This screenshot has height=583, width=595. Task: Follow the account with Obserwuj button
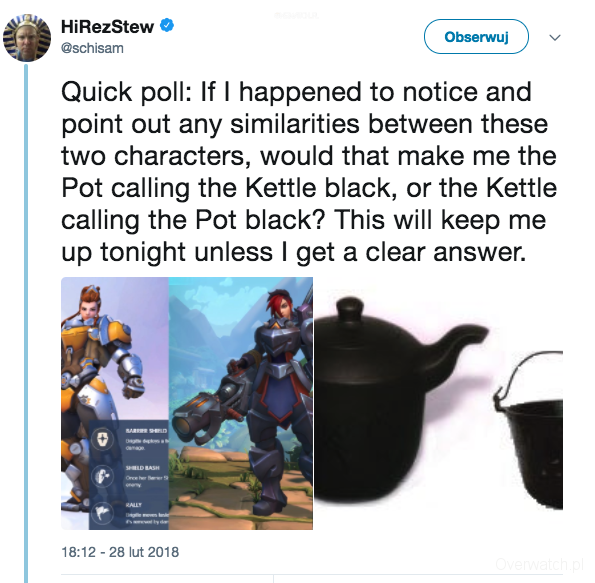(476, 37)
